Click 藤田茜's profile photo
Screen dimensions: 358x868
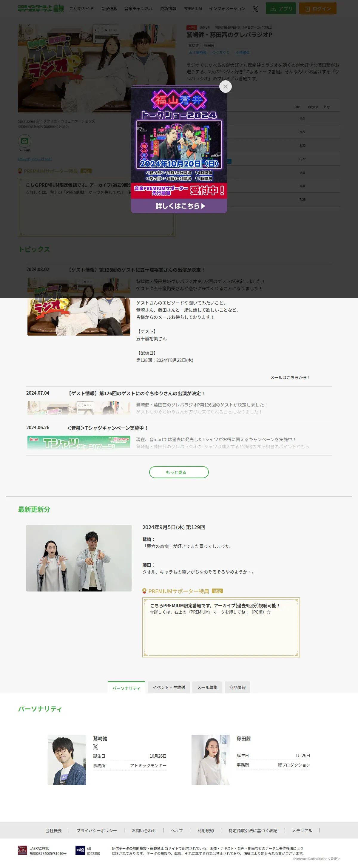coord(211,760)
